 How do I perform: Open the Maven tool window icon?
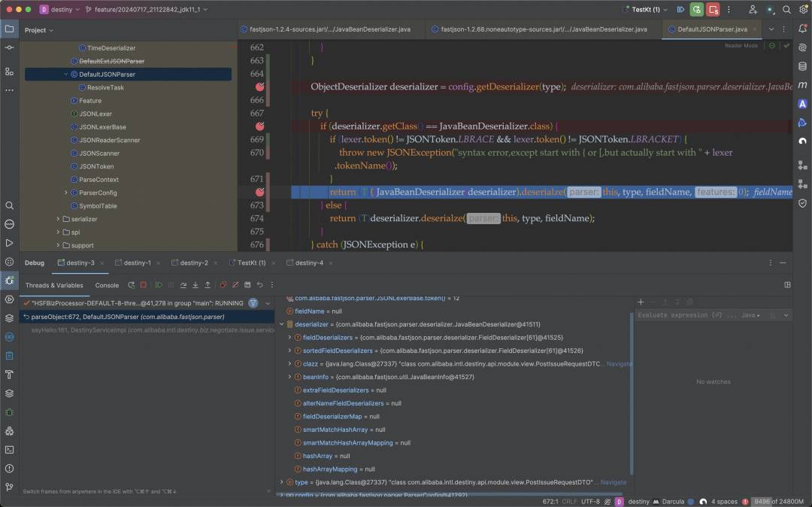click(802, 84)
